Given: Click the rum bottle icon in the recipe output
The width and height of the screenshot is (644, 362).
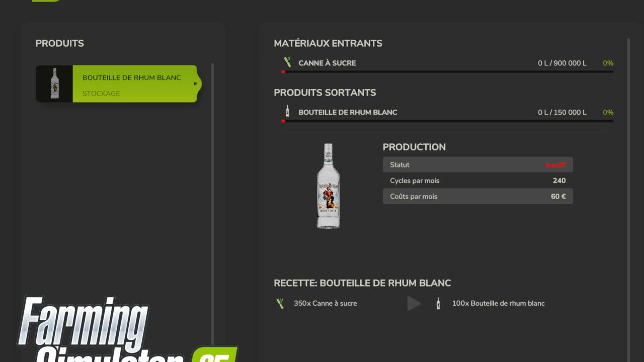Looking at the screenshot, I should [x=438, y=303].
